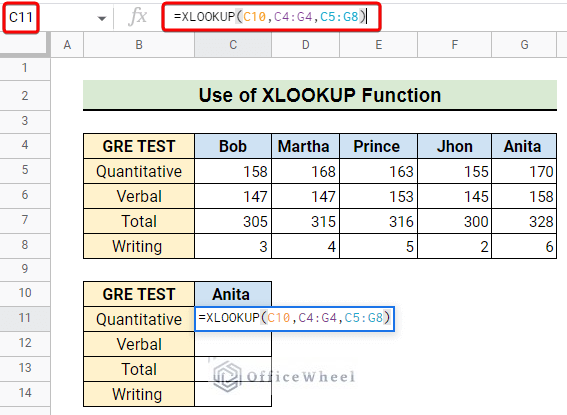Viewport: 567px width, 415px height.
Task: Click the fx function icon
Action: coord(137,17)
